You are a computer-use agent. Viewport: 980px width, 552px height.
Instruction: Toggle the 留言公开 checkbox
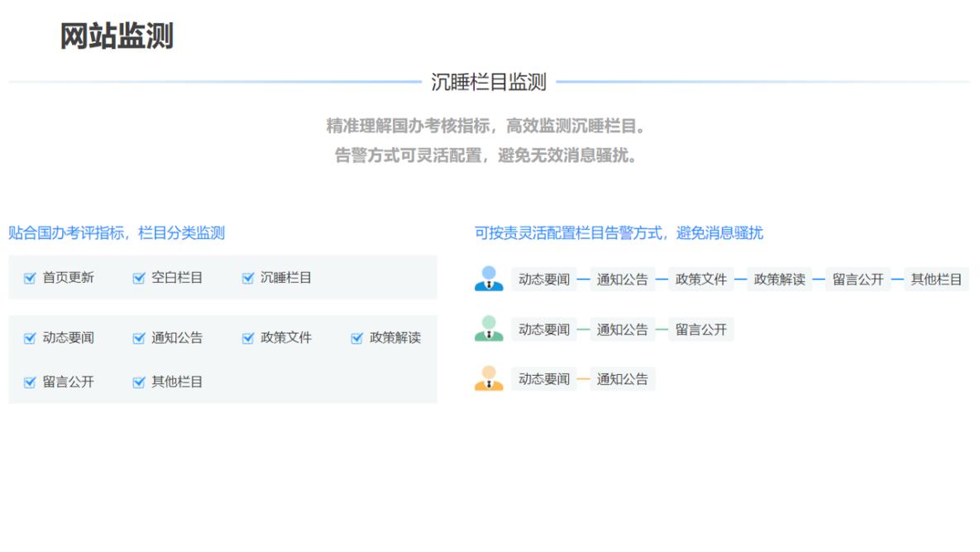[30, 382]
